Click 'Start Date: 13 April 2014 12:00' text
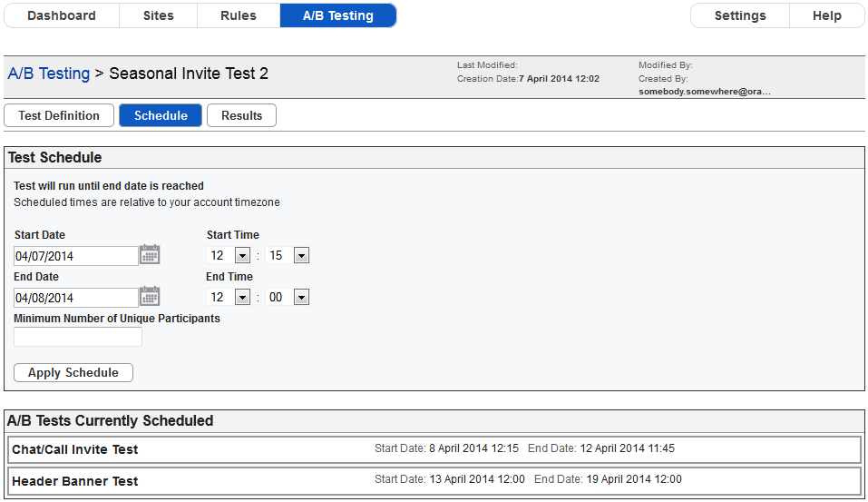This screenshot has width=868, height=502. 450,479
